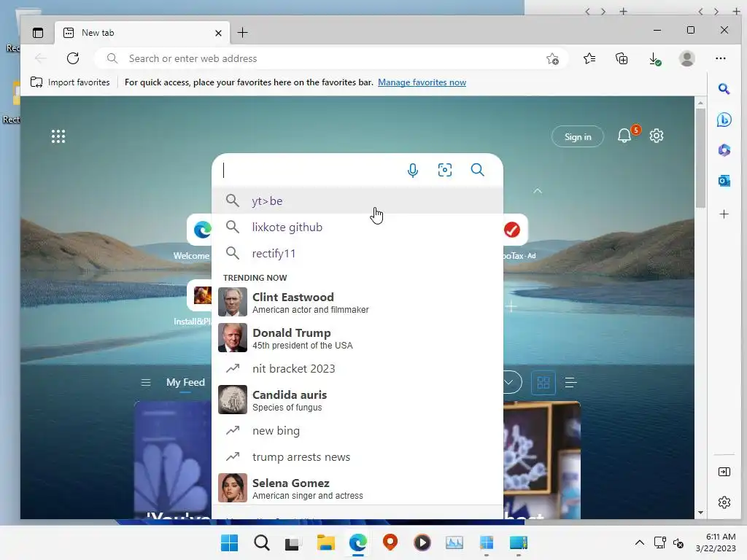This screenshot has width=747, height=560.
Task: Open taskbar Search icon
Action: pyautogui.click(x=262, y=542)
